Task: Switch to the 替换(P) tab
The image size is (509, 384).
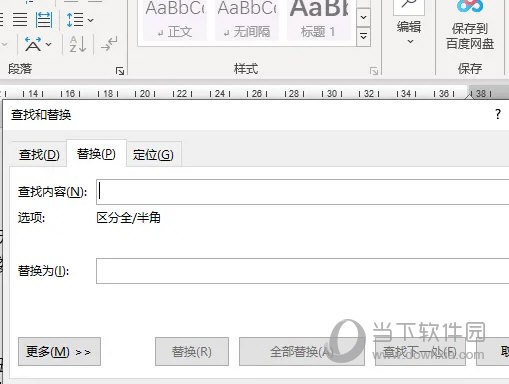Action: pyautogui.click(x=96, y=154)
